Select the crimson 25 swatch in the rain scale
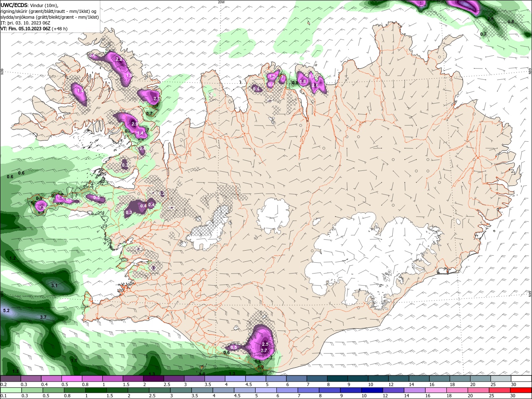The image size is (532, 399). [x=500, y=390]
